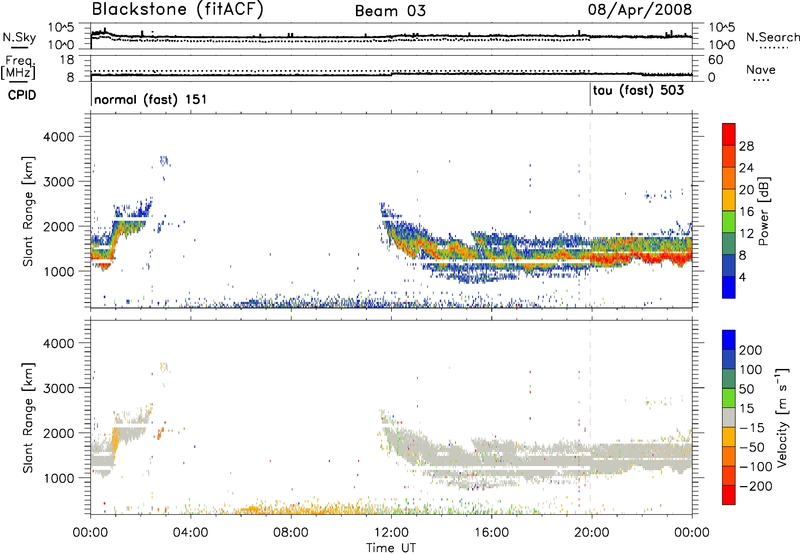Click the 'N.Search' legend label
This screenshot has width=800, height=554.
coord(772,37)
